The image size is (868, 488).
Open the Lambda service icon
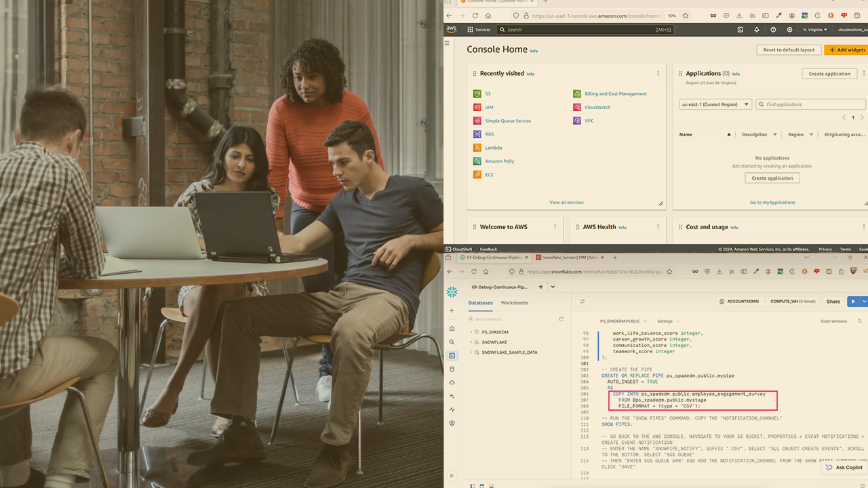tap(477, 148)
